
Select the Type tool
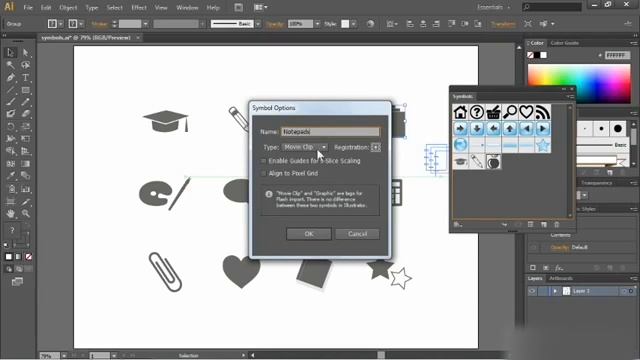(x=25, y=78)
